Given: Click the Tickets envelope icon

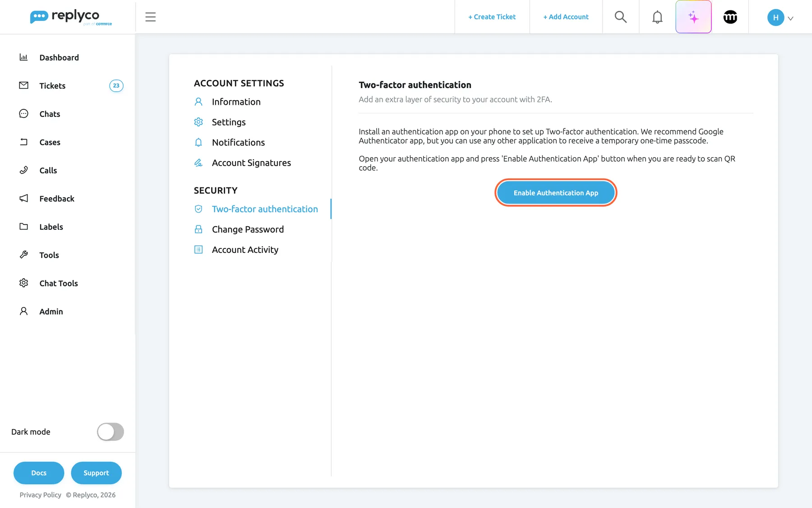Looking at the screenshot, I should coord(23,85).
